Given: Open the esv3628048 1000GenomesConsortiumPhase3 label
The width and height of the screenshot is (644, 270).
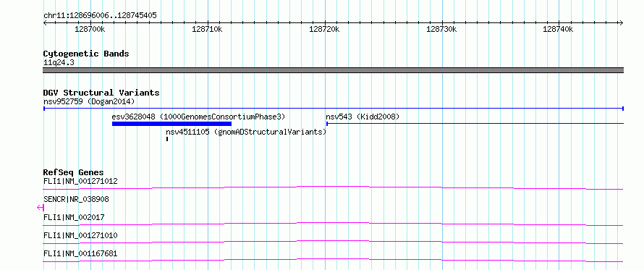Looking at the screenshot, I should point(198,117).
